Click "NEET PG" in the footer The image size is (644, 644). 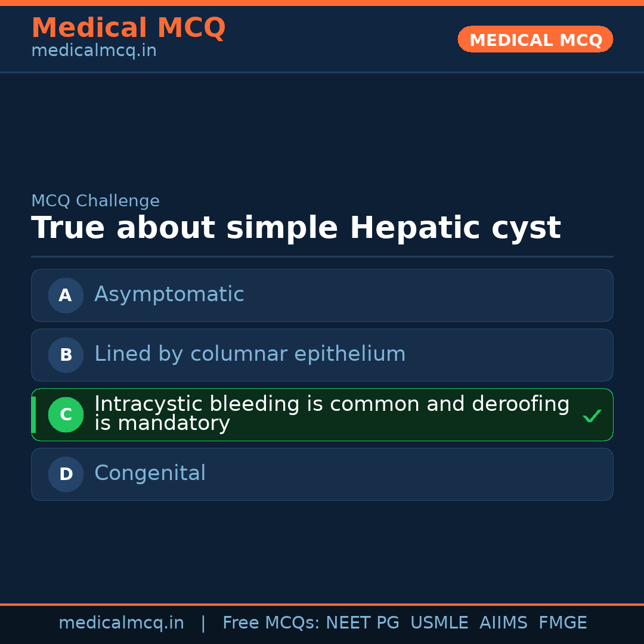click(363, 623)
